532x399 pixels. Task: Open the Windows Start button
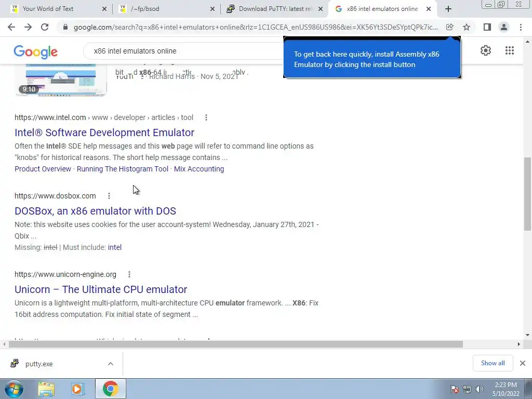coord(14,389)
